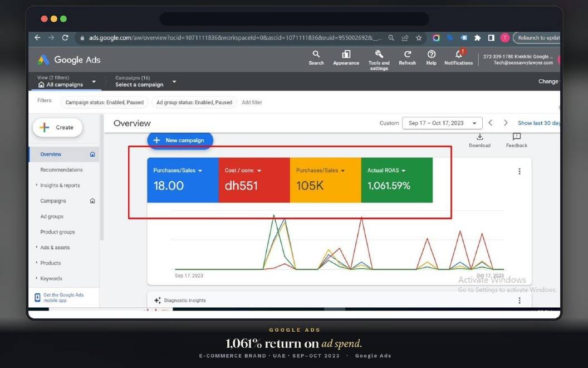Click the share page icon in address bar
588x368 pixels.
(x=405, y=37)
